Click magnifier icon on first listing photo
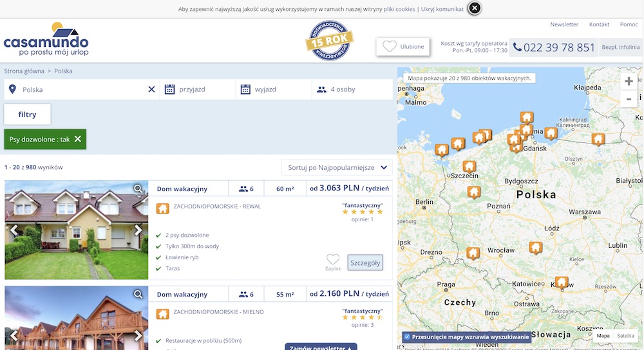 (x=138, y=189)
